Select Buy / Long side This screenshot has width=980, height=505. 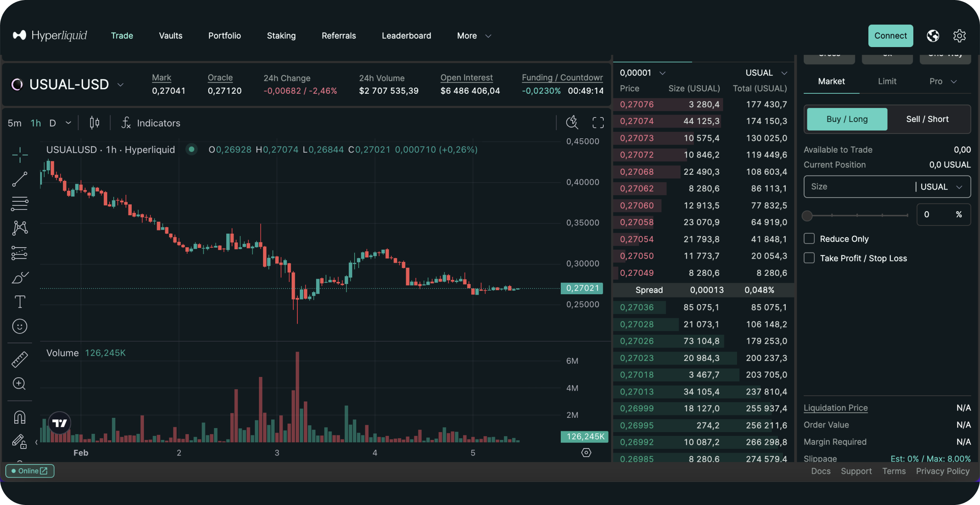847,119
